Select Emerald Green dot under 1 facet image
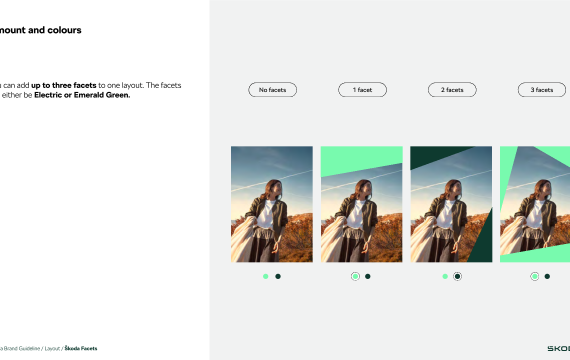The height and width of the screenshot is (360, 570). pos(368,276)
